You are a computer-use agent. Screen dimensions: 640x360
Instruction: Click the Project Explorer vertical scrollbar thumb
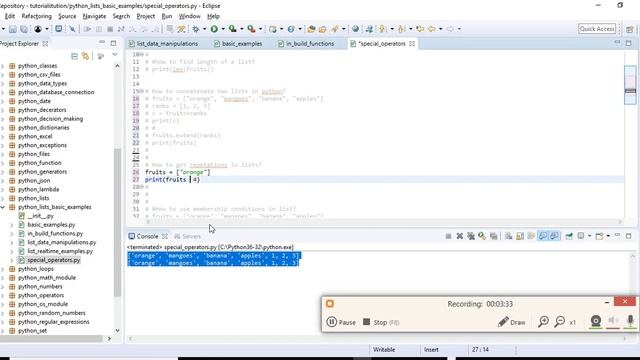pos(117,222)
